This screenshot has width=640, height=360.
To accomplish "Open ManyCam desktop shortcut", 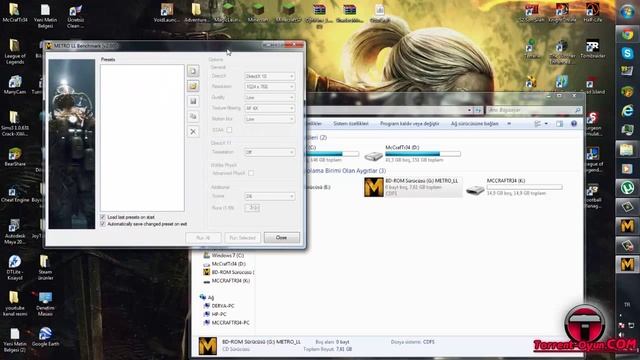I will click(x=15, y=85).
